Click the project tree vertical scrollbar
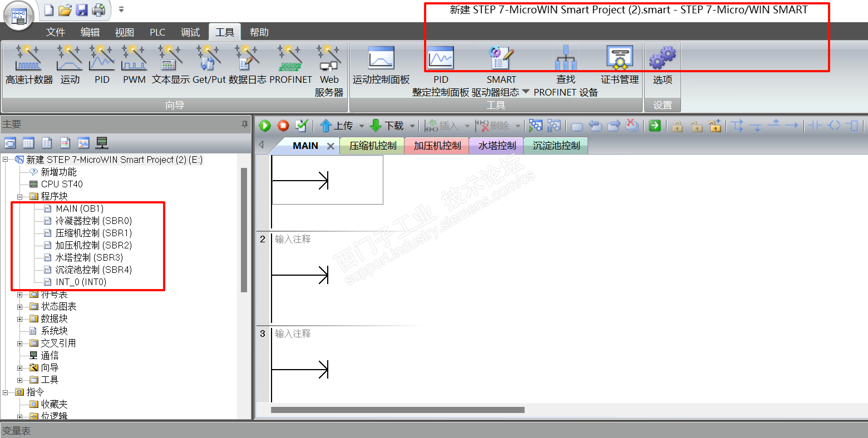Image resolution: width=868 pixels, height=438 pixels. point(244,229)
